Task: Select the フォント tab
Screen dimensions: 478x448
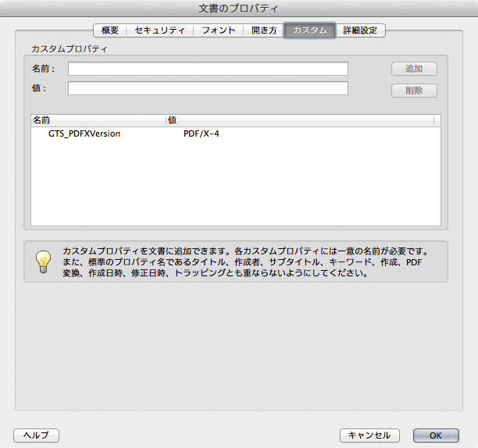Action: (x=219, y=30)
